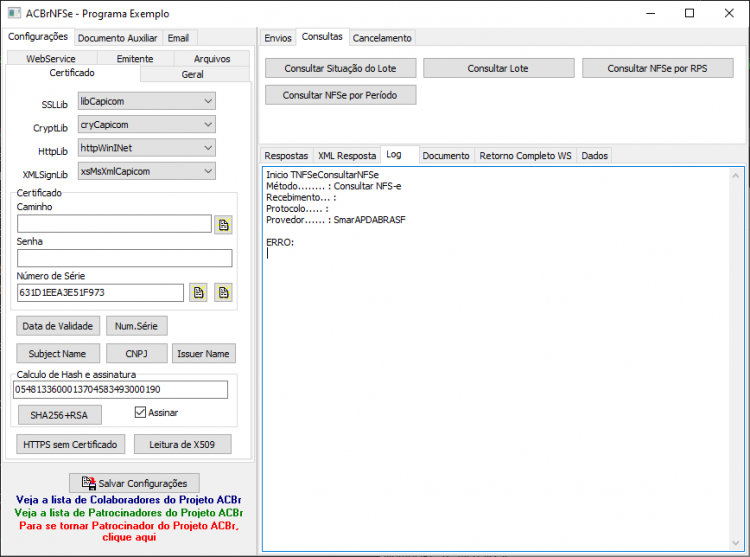750x557 pixels.
Task: Click log scrollbar down arrow
Action: pyautogui.click(x=736, y=543)
